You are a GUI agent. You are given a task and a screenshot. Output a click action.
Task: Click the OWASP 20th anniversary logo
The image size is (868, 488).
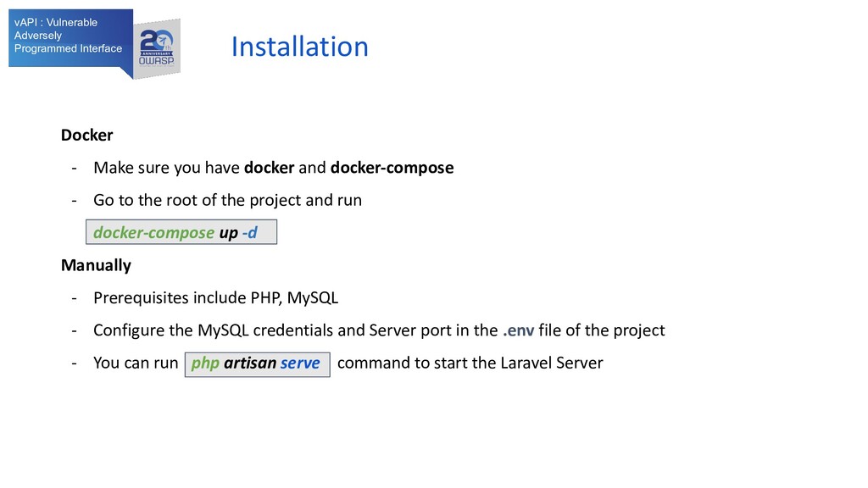coord(157,48)
